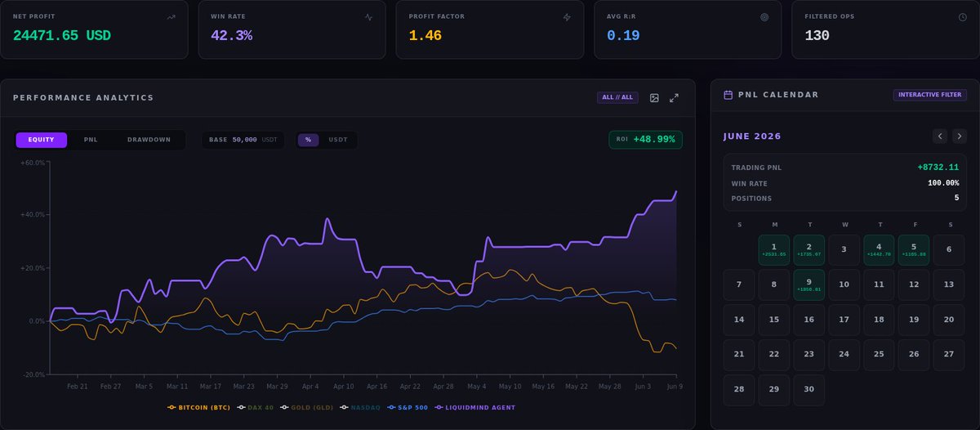Select June 2 with +1735.07 in calendar
Viewport: 980px width, 430px height.
809,250
